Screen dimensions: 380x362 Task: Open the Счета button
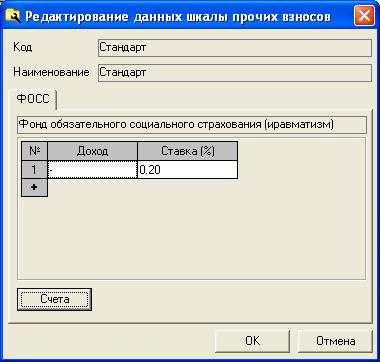coord(54,299)
